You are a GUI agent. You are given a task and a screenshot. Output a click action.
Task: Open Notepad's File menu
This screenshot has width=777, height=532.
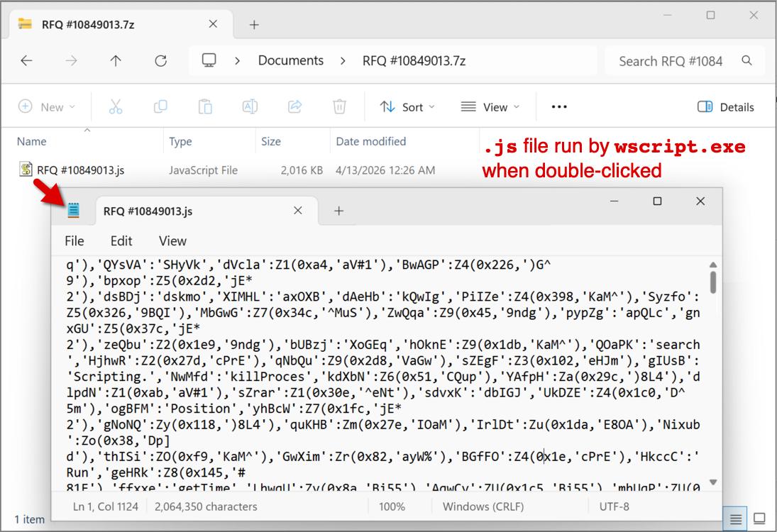coord(74,241)
